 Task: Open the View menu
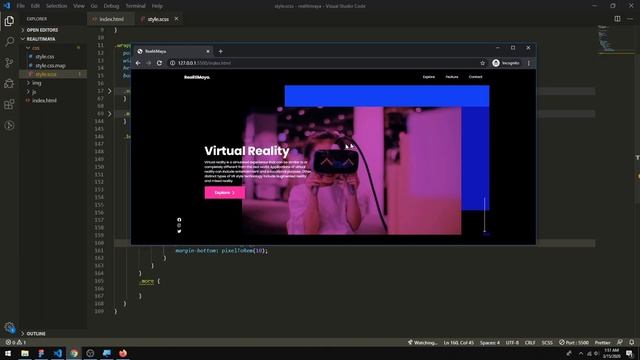coord(79,6)
